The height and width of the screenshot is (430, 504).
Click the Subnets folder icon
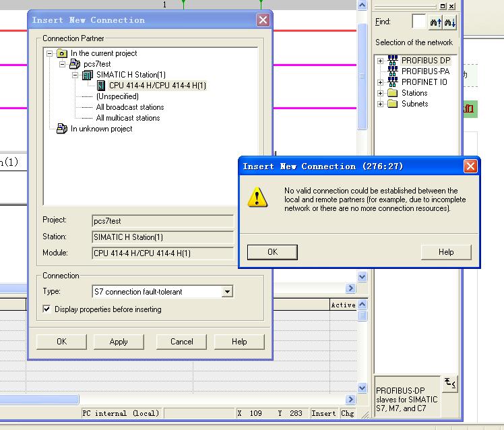tap(392, 104)
